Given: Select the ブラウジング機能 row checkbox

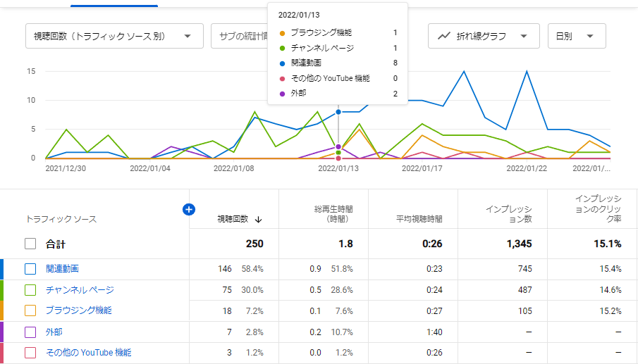Looking at the screenshot, I should [30, 310].
